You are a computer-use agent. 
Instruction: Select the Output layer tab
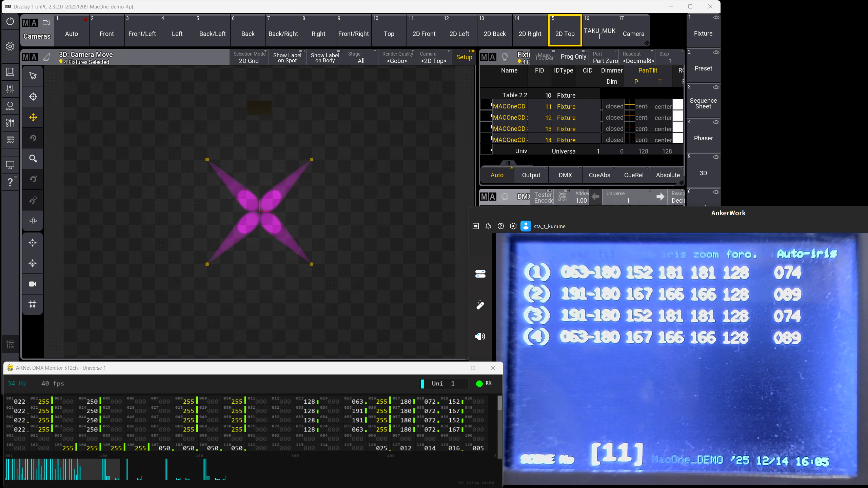tap(531, 175)
